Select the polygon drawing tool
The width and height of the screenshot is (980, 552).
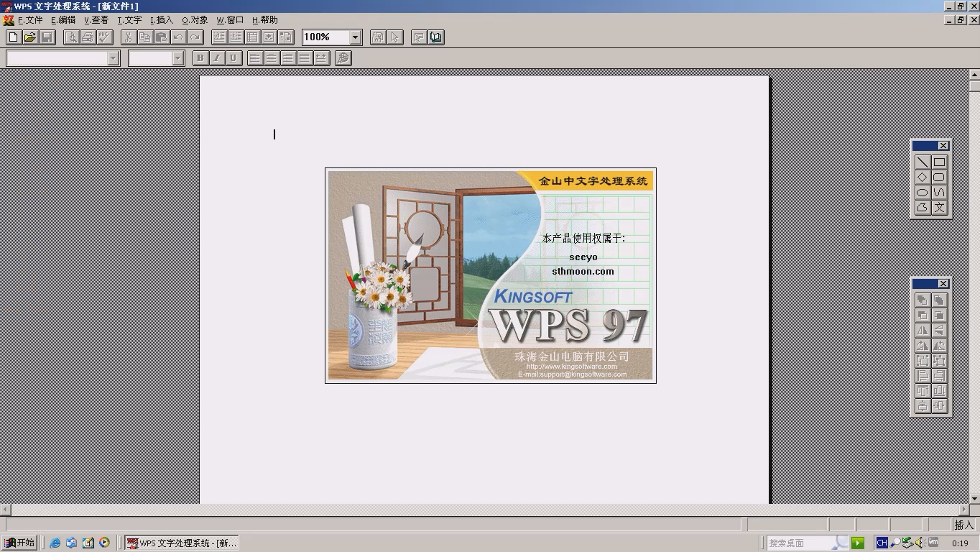click(x=923, y=208)
